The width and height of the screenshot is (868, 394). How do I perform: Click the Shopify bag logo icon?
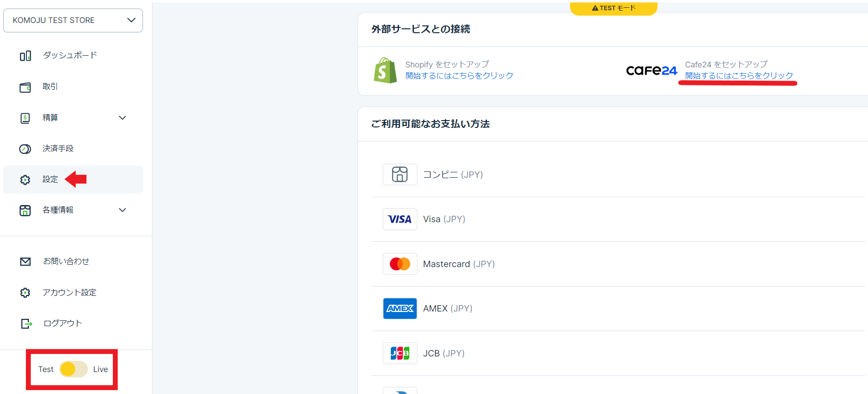click(385, 70)
